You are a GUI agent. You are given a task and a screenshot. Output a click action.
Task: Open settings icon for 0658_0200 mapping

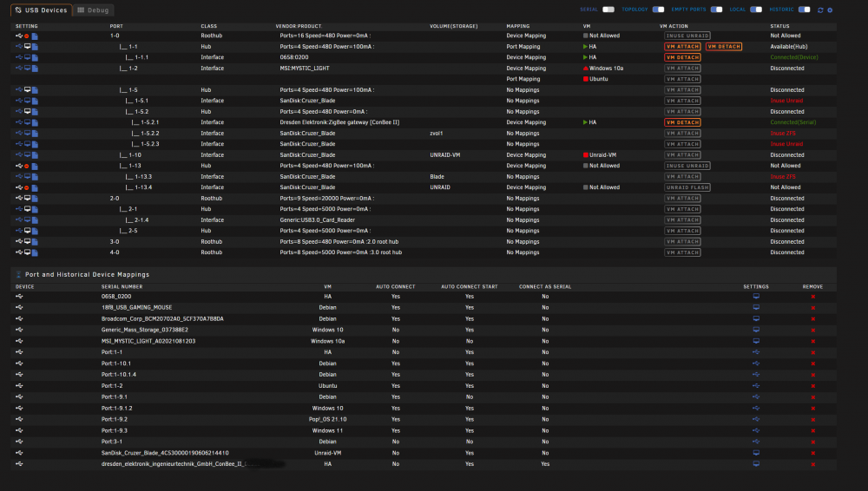tap(756, 296)
